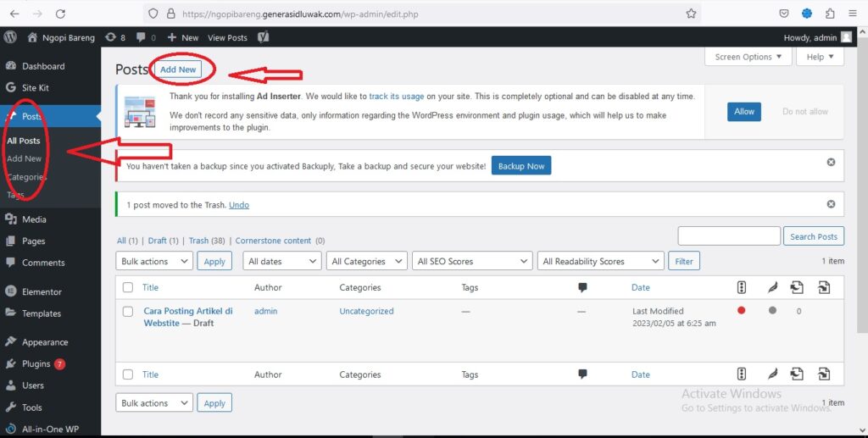Open Media in the sidebar menu
This screenshot has width=868, height=438.
(x=34, y=219)
